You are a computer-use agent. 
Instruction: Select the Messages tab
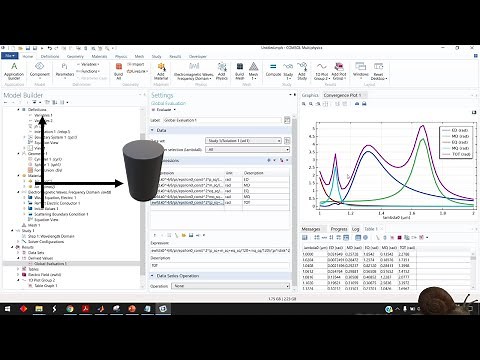click(311, 229)
